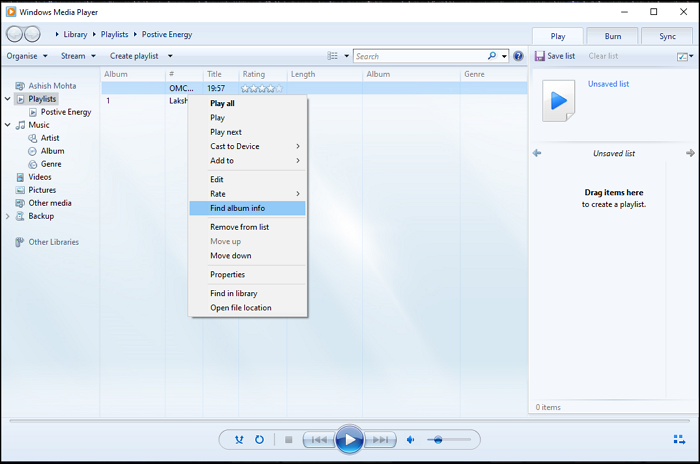Click Clear list button
This screenshot has width=700, height=464.
(x=603, y=56)
